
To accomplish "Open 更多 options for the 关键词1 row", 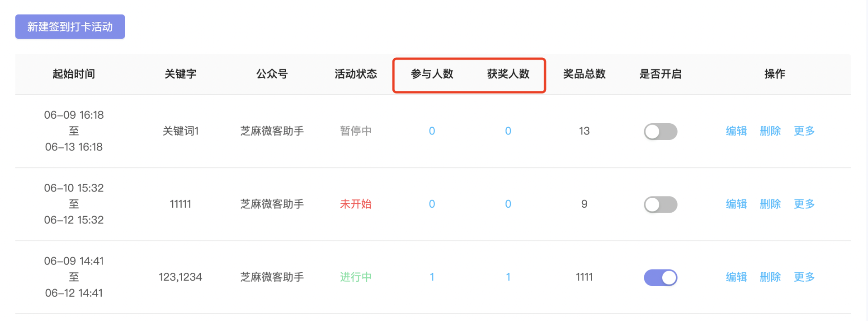I will [804, 131].
